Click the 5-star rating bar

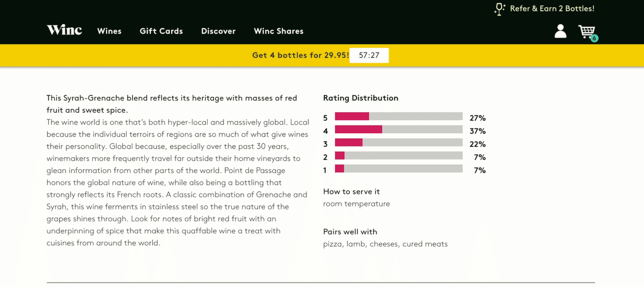click(399, 116)
